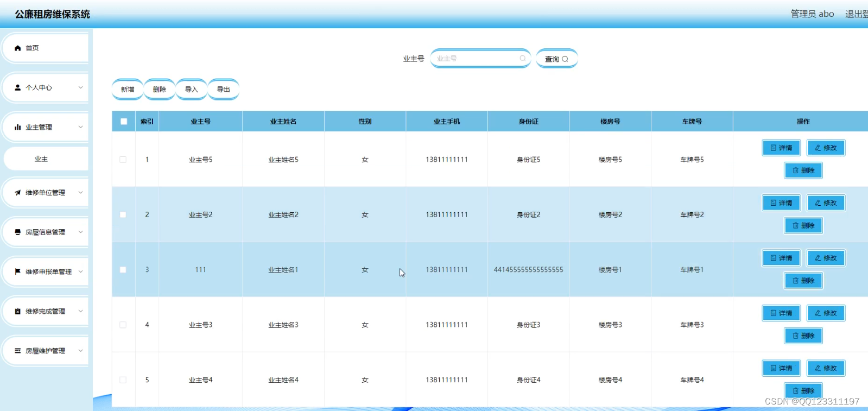This screenshot has height=411, width=868.
Task: Click the 业主姓名 column header
Action: pos(283,122)
